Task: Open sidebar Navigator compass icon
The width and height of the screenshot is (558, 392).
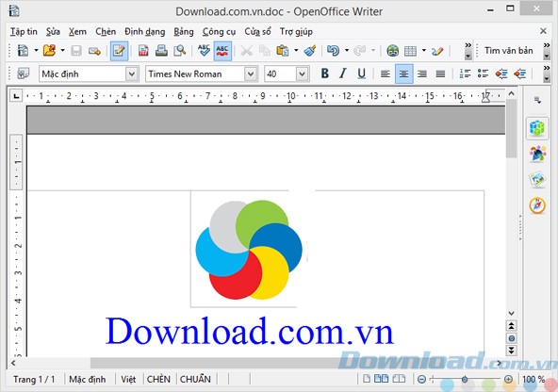Action: [x=537, y=205]
